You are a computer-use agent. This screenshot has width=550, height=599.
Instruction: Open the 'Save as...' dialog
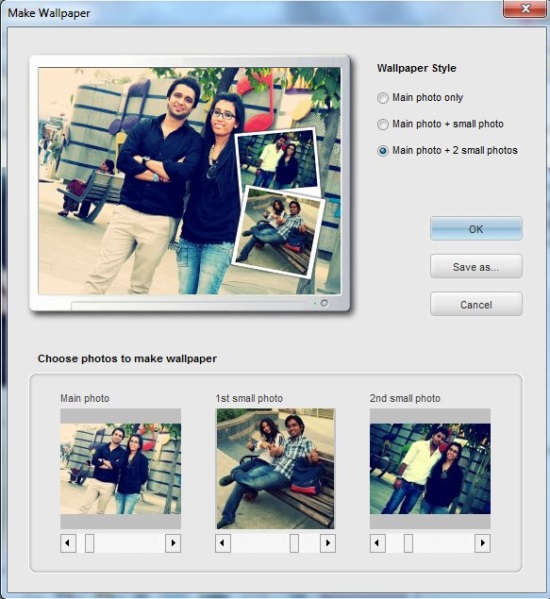pos(476,267)
